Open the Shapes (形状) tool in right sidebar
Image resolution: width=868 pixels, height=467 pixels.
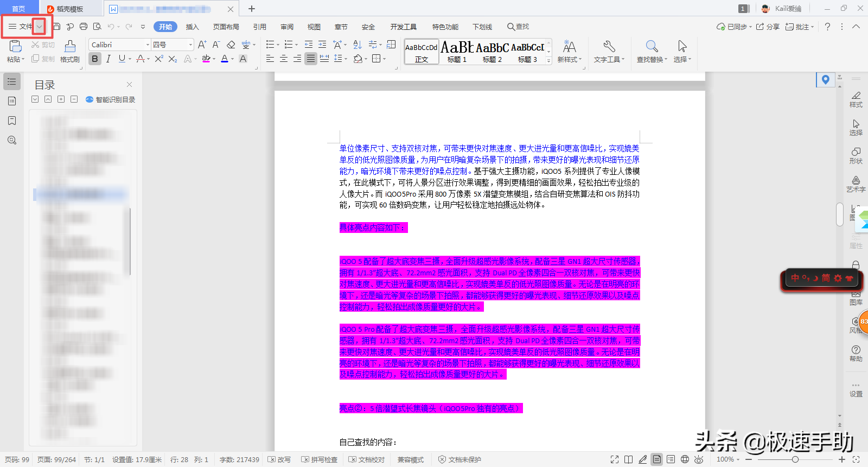(856, 155)
